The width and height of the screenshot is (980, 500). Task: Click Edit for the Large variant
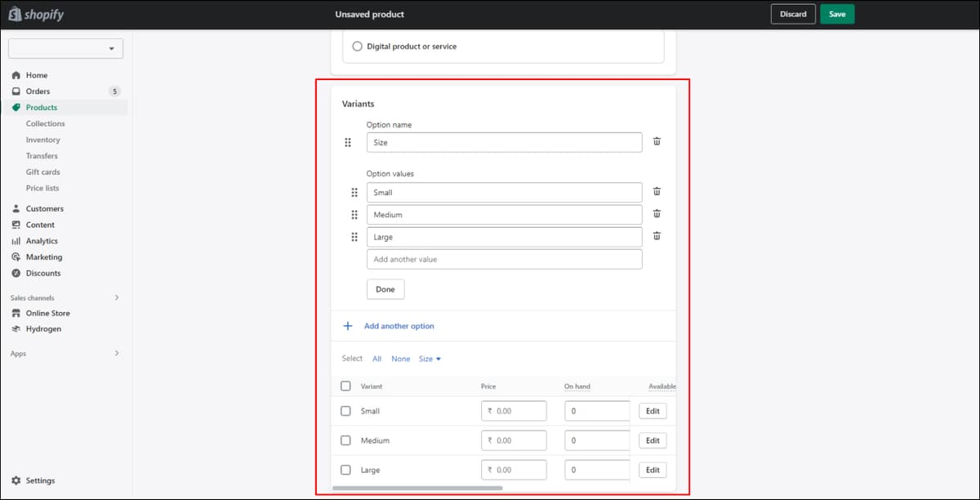[653, 470]
